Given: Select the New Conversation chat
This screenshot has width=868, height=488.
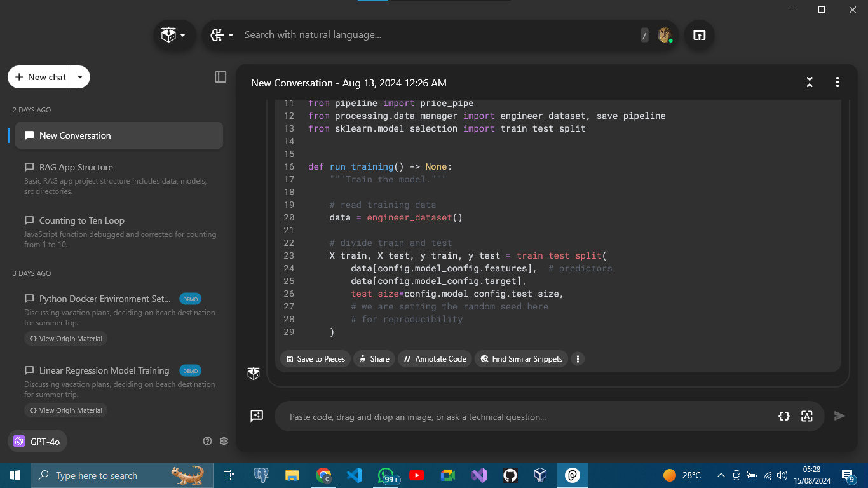Looking at the screenshot, I should pos(119,135).
